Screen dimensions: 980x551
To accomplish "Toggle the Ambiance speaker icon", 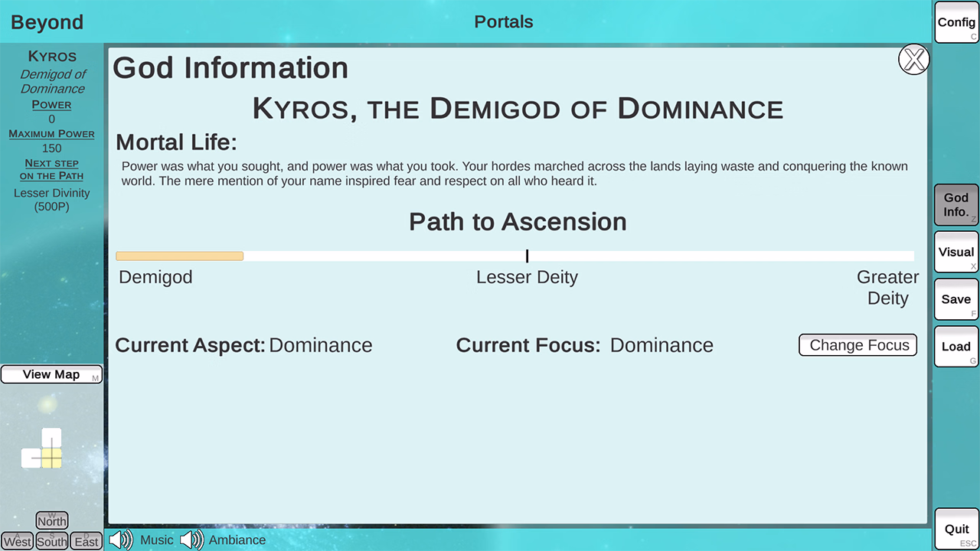I will click(192, 540).
